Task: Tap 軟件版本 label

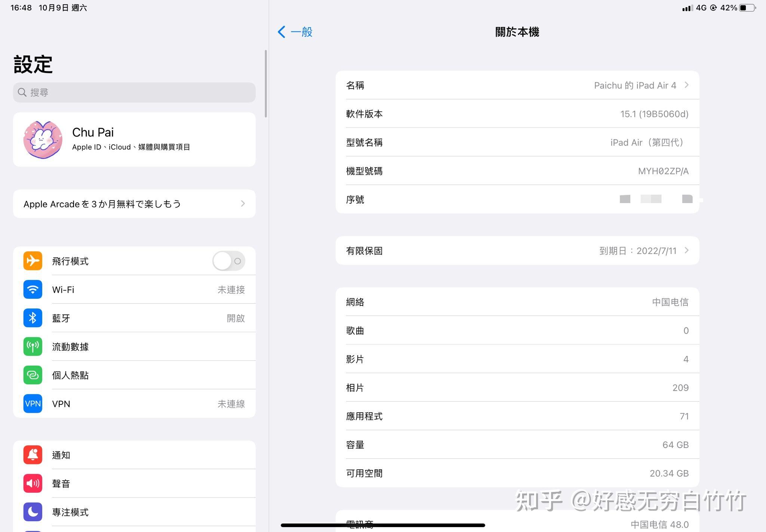Action: click(x=364, y=114)
